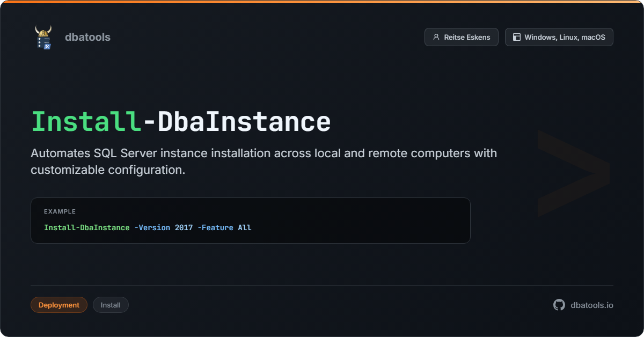Click the EXAMPLE label in the code box
The image size is (644, 337).
click(x=60, y=211)
